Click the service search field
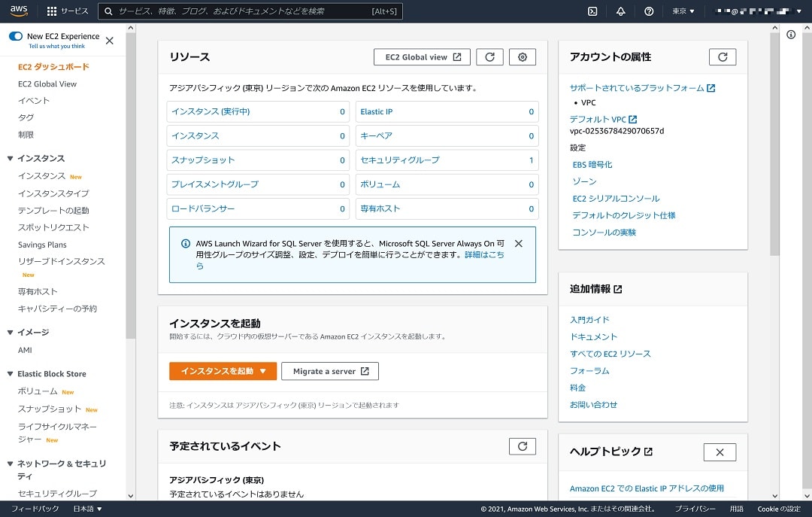This screenshot has height=517, width=812. 250,11
